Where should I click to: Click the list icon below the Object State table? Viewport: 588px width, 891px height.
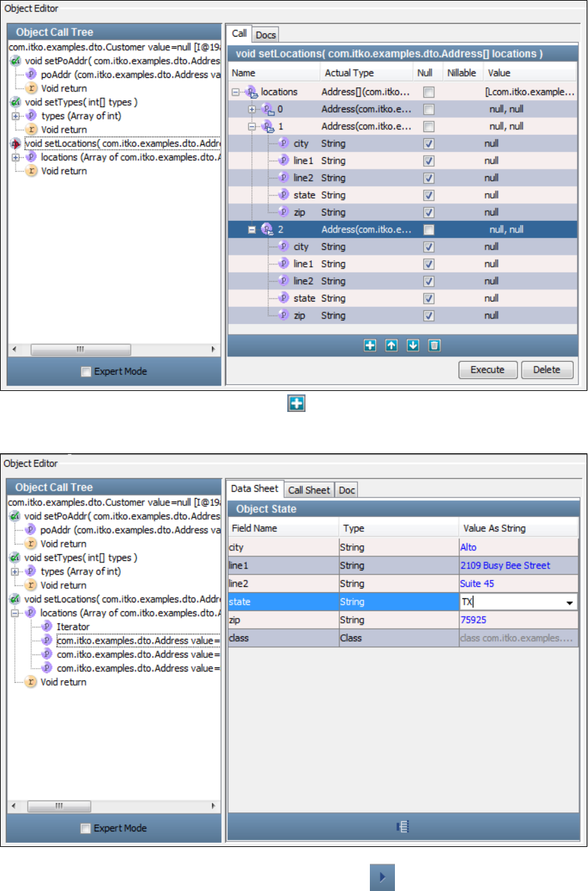pos(402,827)
